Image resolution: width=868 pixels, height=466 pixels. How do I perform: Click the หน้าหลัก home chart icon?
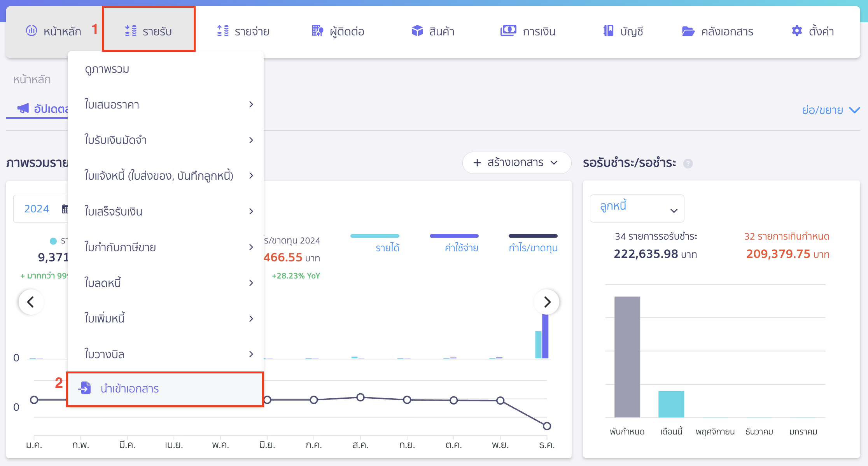[x=31, y=30]
